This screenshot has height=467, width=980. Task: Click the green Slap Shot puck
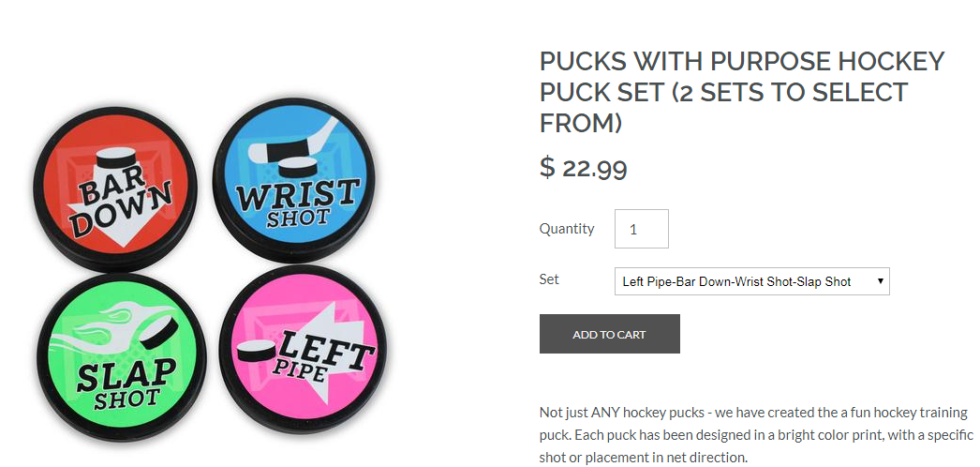(124, 363)
